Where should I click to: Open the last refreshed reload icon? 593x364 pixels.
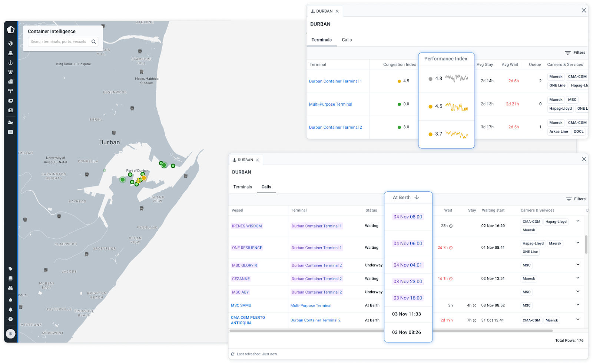(233, 354)
